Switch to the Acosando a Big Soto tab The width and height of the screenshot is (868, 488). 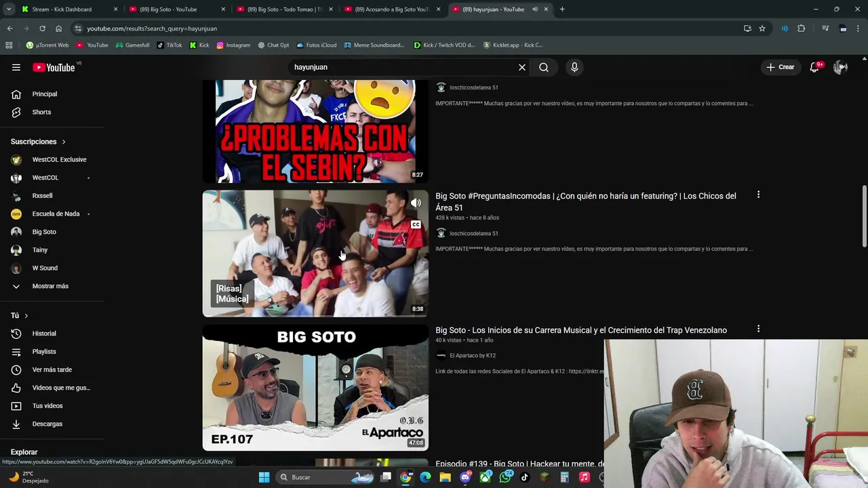tap(392, 9)
